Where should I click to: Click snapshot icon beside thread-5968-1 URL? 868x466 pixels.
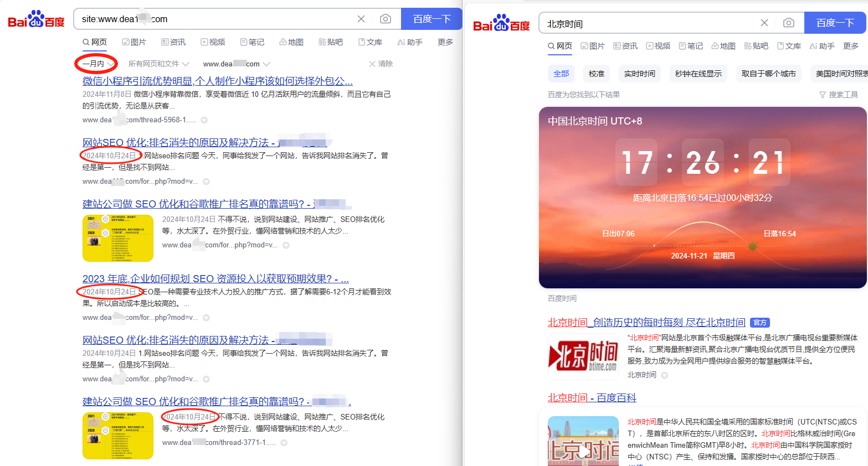pyautogui.click(x=204, y=120)
